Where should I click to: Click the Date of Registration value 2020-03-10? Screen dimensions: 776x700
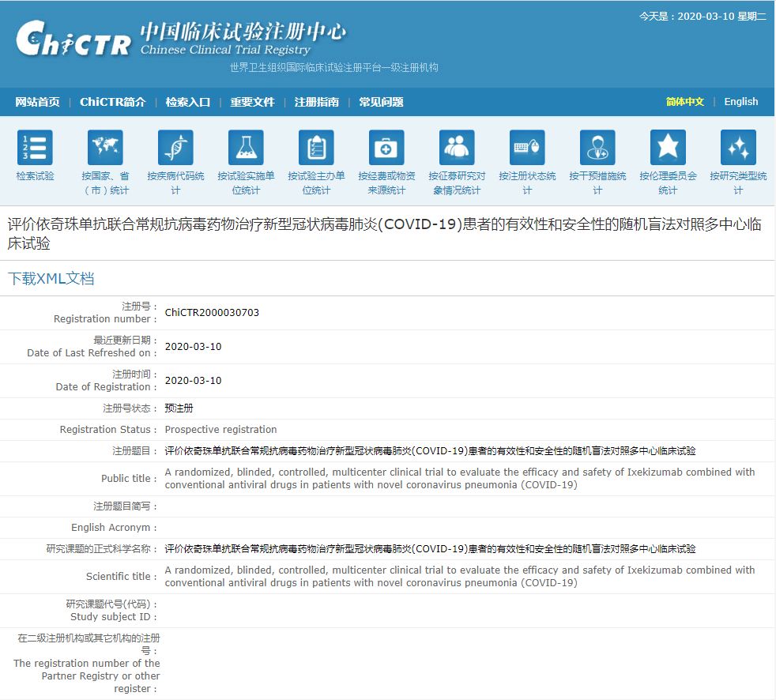pos(193,381)
